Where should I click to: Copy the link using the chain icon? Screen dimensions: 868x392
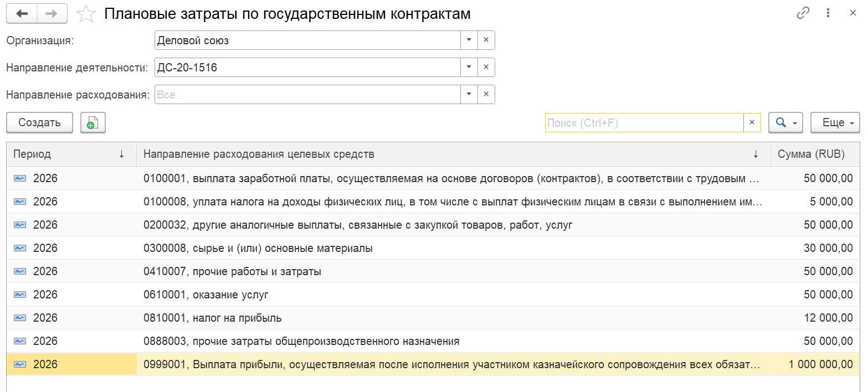pyautogui.click(x=803, y=13)
